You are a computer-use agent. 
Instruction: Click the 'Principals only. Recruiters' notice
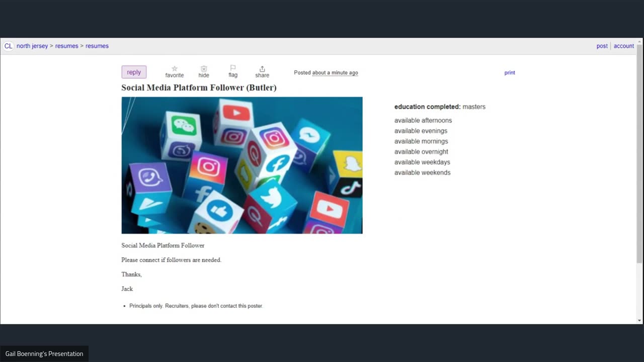click(196, 306)
